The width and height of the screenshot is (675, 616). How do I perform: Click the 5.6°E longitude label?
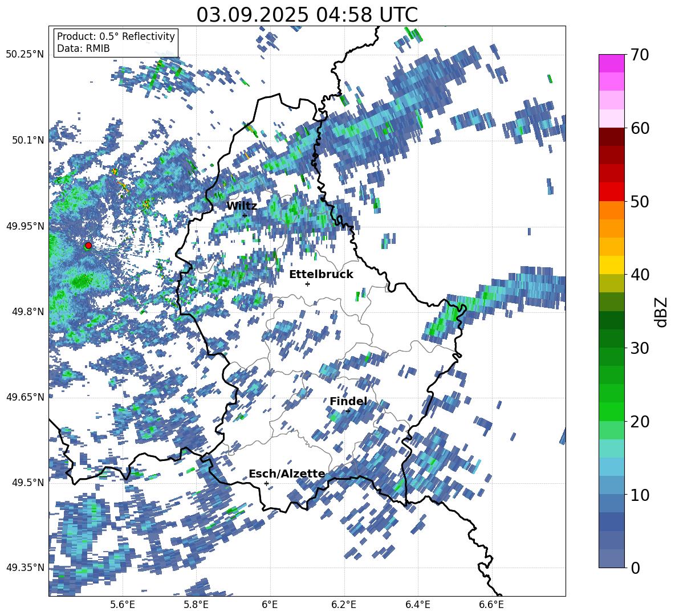[x=123, y=605]
